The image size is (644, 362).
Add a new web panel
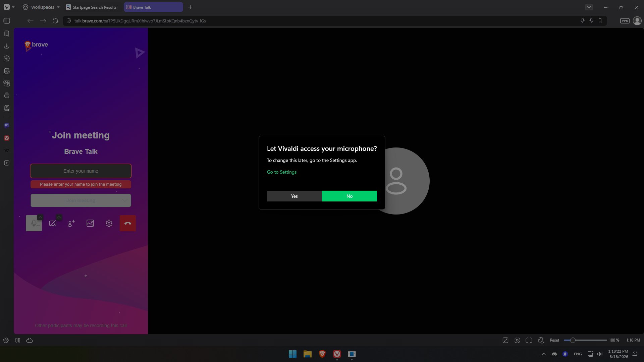point(7,163)
